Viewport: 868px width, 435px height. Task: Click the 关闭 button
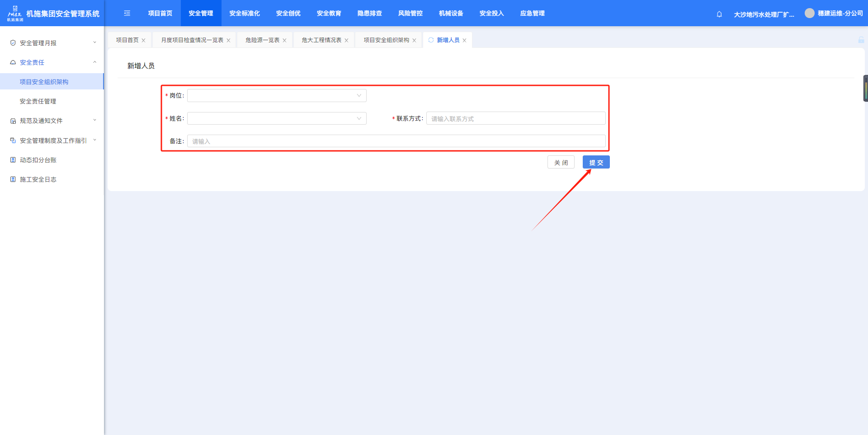(x=561, y=162)
